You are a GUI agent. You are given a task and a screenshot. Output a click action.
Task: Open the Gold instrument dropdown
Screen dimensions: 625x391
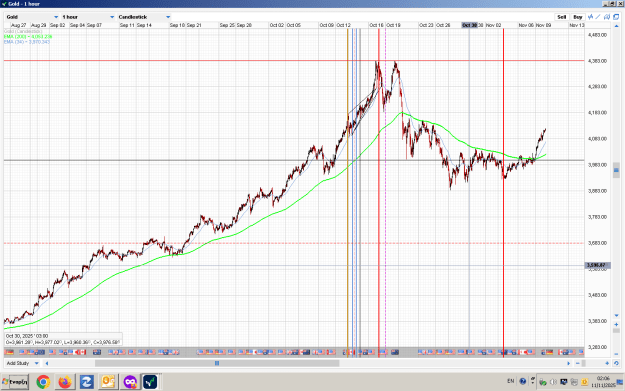point(32,17)
